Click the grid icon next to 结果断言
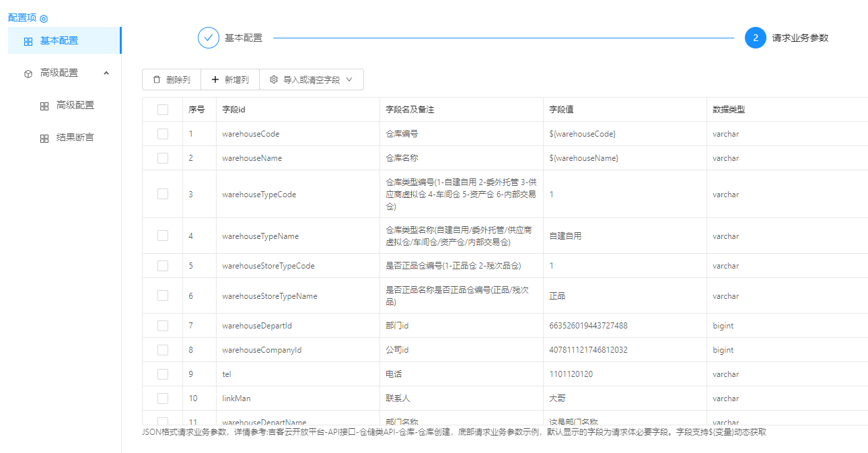The image size is (868, 453). [44, 138]
